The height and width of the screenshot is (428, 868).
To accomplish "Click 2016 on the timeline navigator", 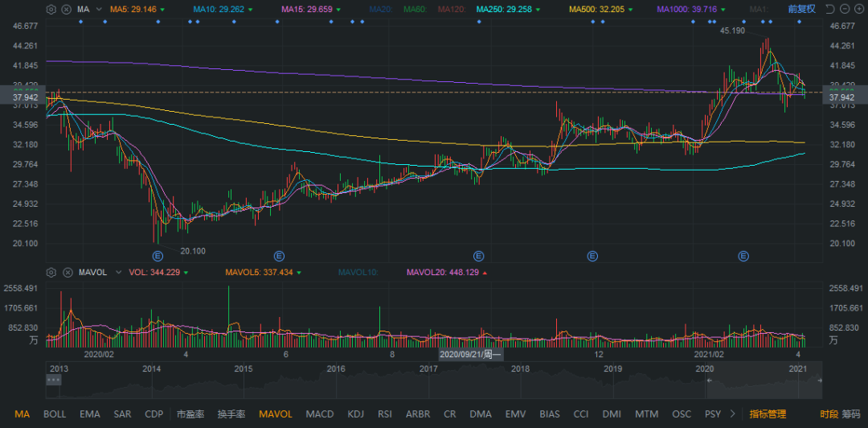I will click(x=336, y=368).
